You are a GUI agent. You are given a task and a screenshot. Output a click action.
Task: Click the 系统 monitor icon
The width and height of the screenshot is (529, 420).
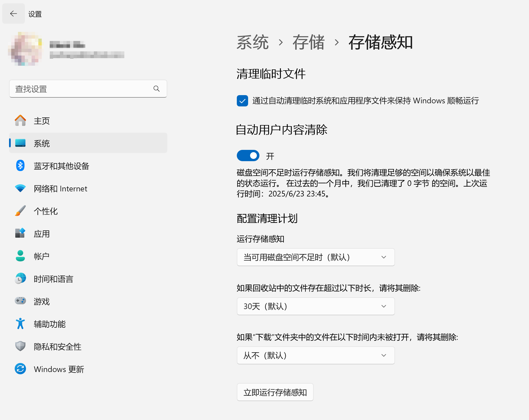pyautogui.click(x=20, y=143)
